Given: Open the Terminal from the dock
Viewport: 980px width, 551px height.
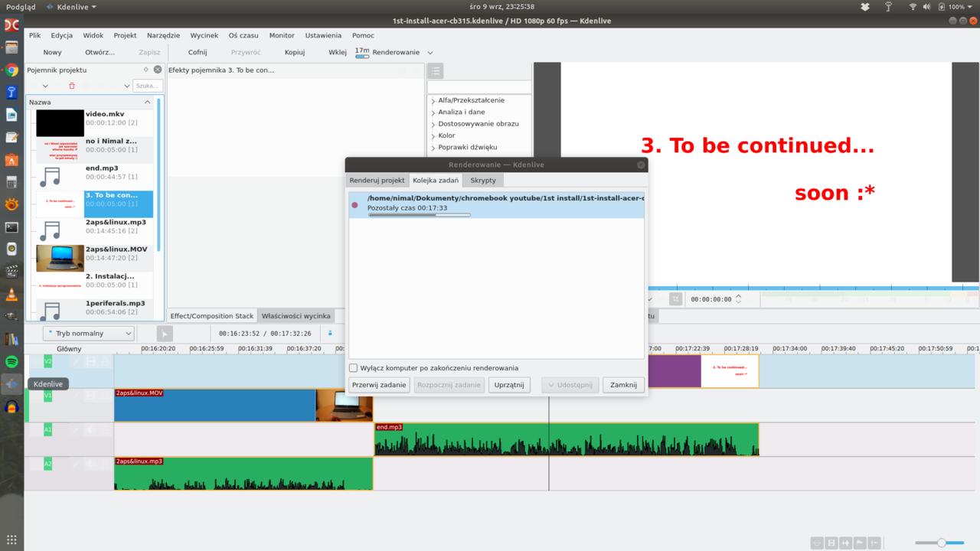Looking at the screenshot, I should 11,227.
